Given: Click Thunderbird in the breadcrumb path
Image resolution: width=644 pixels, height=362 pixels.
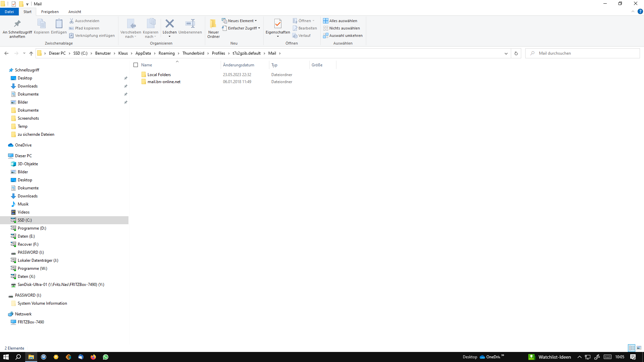Looking at the screenshot, I should coord(193,53).
